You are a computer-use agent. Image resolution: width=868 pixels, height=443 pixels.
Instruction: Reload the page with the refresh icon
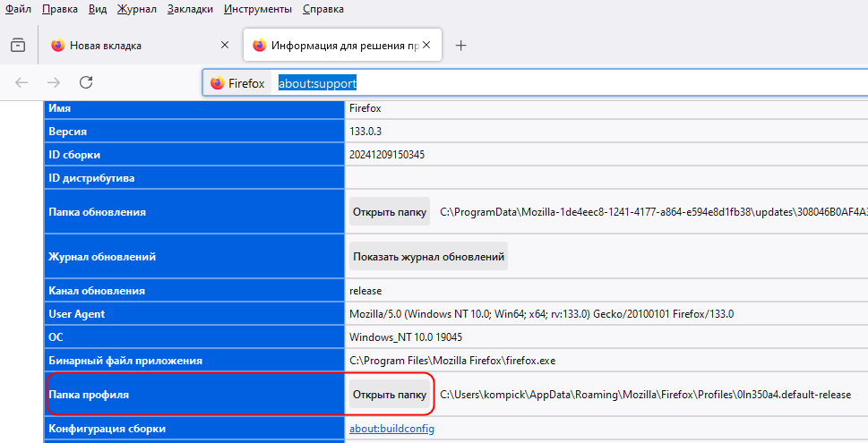[86, 82]
